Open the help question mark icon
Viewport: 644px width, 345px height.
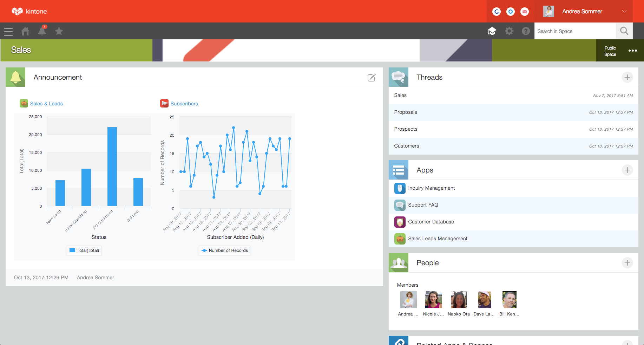[x=526, y=31]
